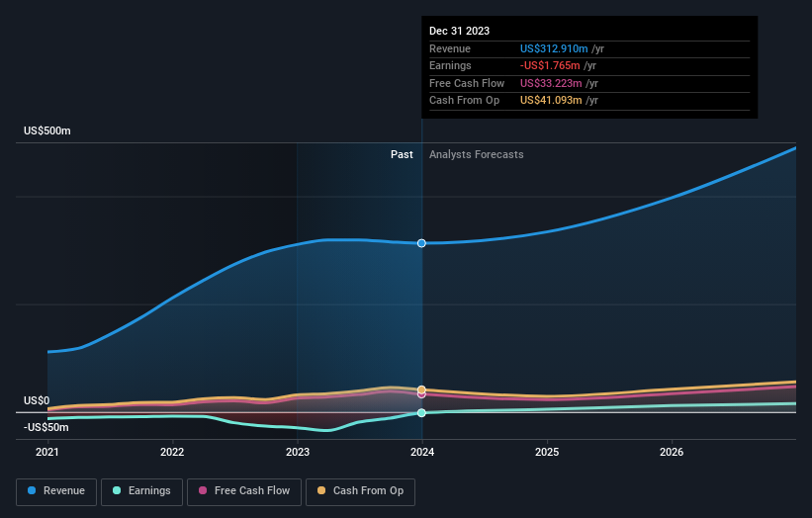Click the Cash From Op label in tooltip

coord(465,101)
